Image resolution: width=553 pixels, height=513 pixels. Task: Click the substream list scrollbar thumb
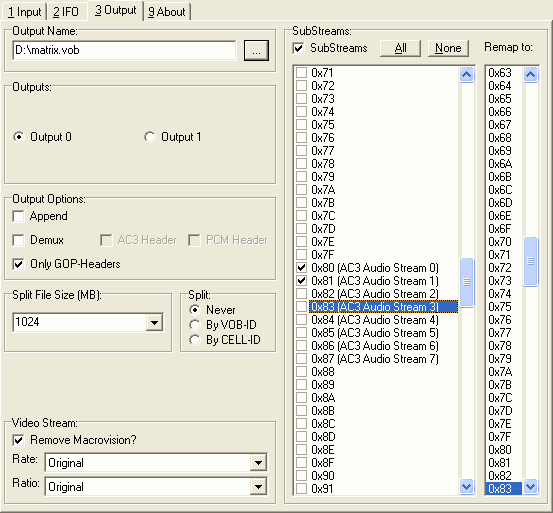coord(467,282)
